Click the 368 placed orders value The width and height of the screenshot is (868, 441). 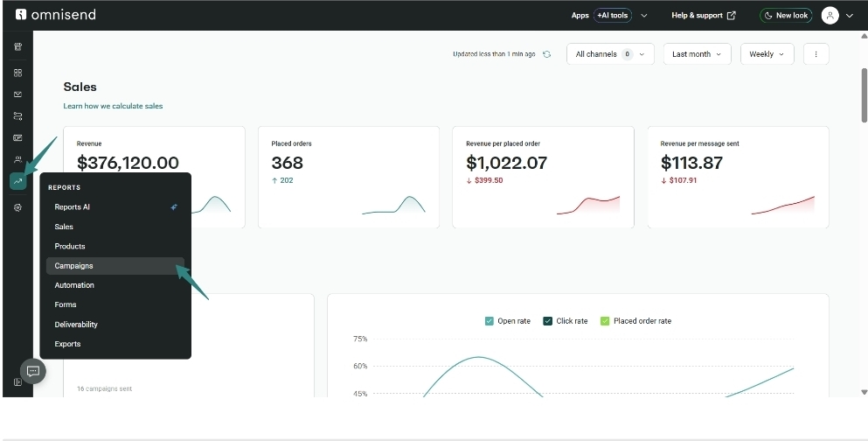coord(288,163)
